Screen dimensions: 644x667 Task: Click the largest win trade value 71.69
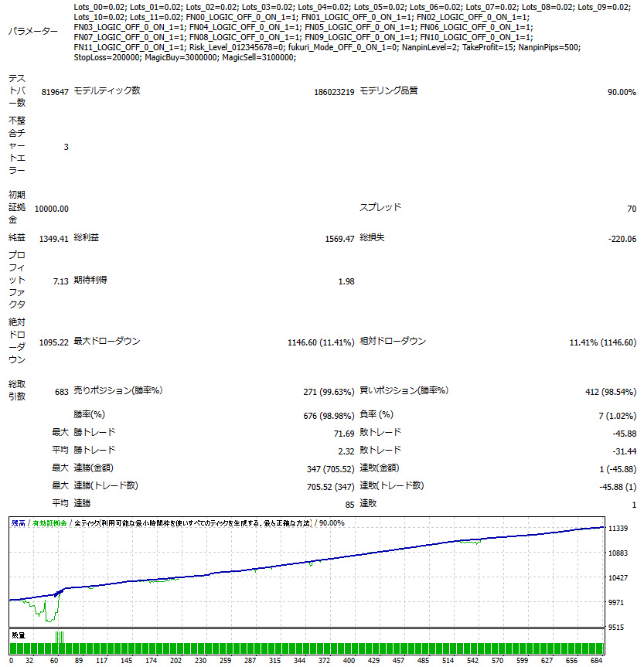click(344, 434)
